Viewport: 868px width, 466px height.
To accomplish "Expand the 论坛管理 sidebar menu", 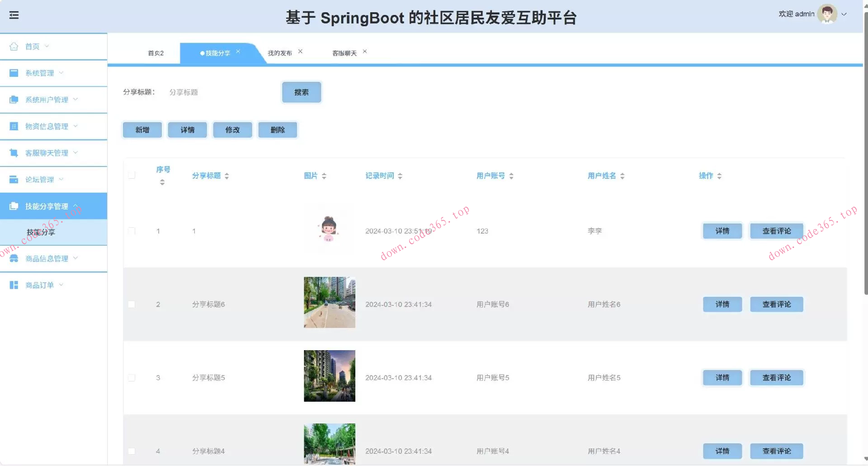I will pos(61,180).
